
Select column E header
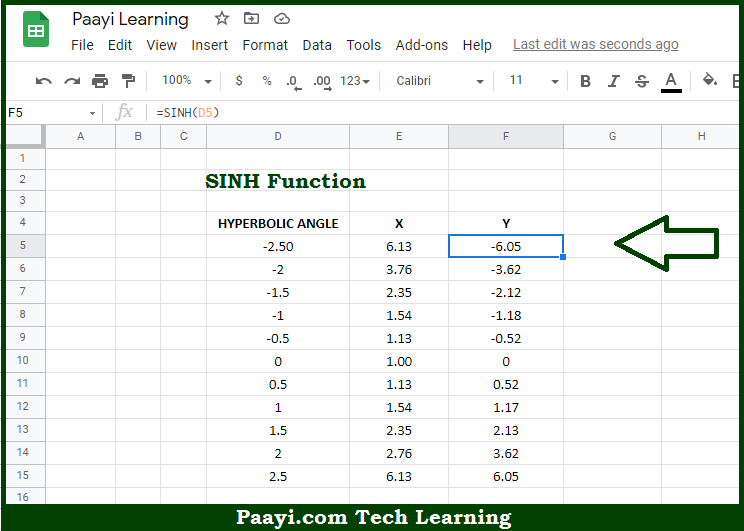[399, 137]
